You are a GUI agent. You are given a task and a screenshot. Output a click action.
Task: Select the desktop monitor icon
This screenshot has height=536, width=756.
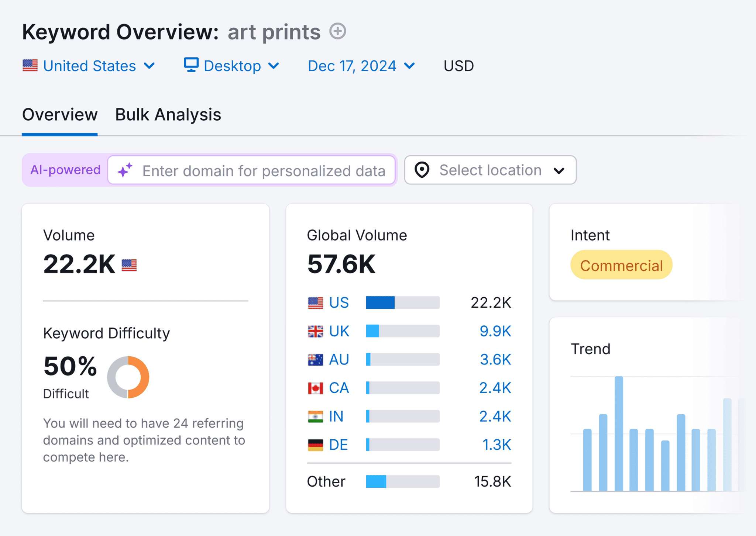click(x=191, y=65)
